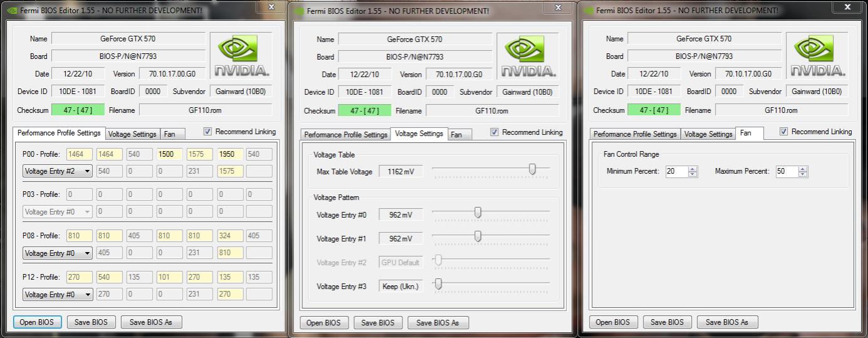Image resolution: width=868 pixels, height=338 pixels.
Task: Click the Minimum Percent value field showing 20
Action: pos(676,171)
